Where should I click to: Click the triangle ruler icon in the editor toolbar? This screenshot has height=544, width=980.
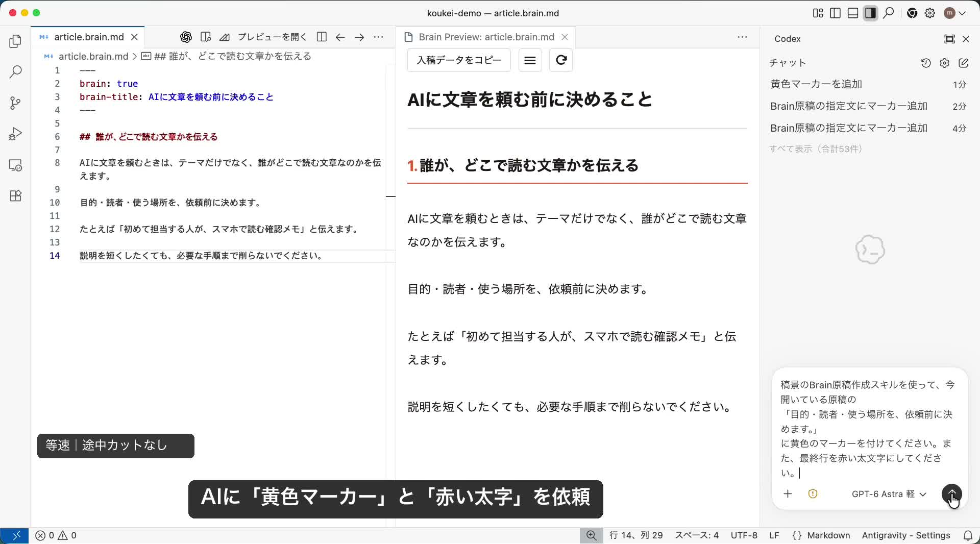[x=224, y=37]
